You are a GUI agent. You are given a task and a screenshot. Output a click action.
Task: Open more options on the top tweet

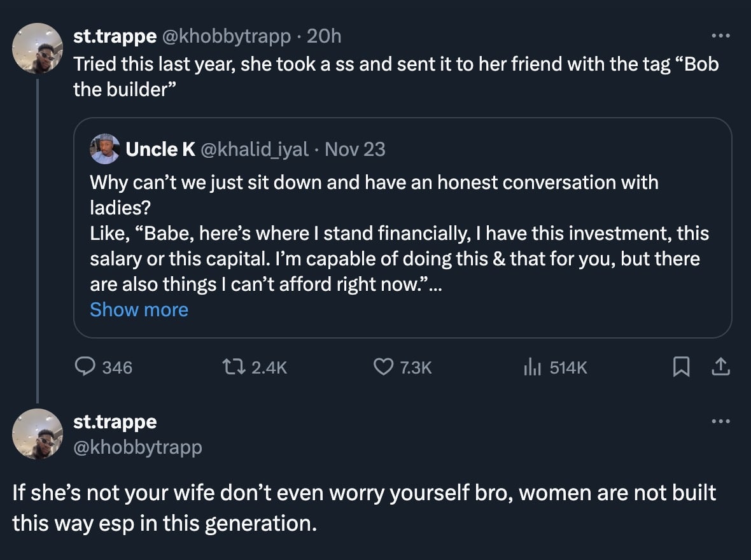[x=720, y=36]
